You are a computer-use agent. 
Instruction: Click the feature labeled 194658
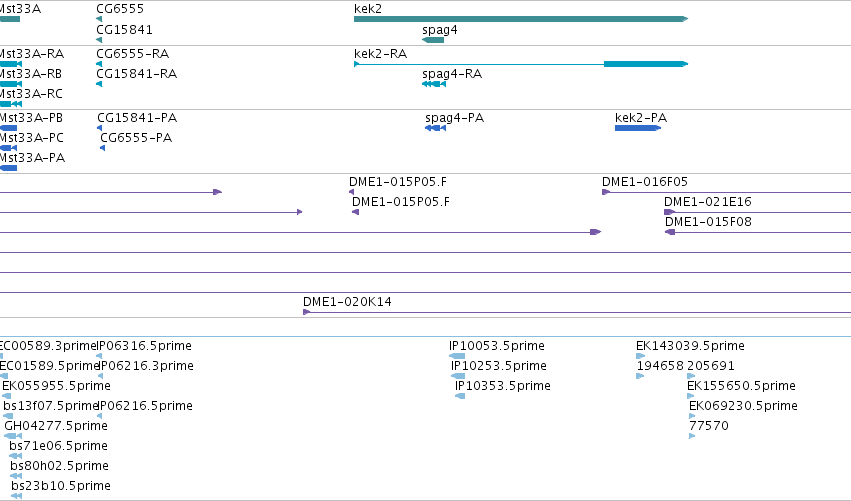pos(640,376)
